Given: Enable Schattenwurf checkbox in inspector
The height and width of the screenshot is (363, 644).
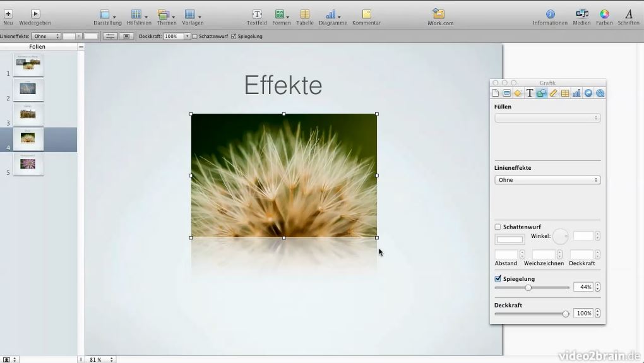Looking at the screenshot, I should tap(498, 227).
